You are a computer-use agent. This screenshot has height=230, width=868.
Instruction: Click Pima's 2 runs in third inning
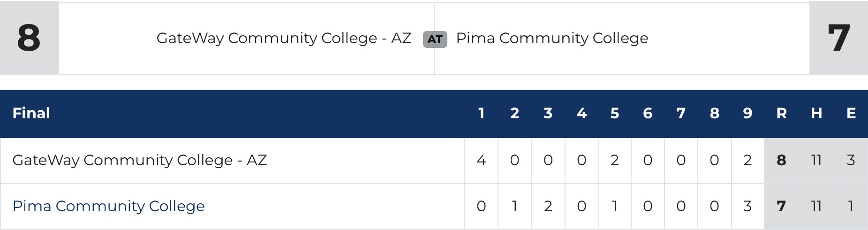tap(548, 206)
